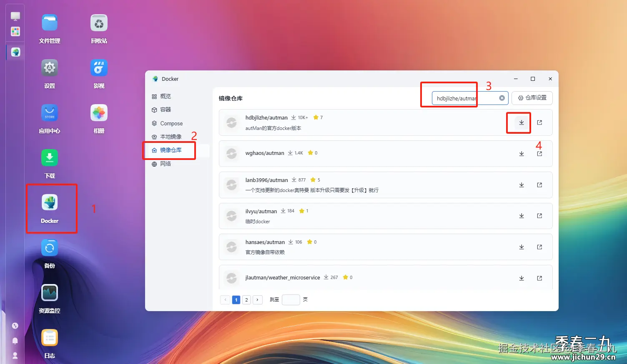
Task: Click previous page arrow in pagination
Action: click(x=225, y=300)
